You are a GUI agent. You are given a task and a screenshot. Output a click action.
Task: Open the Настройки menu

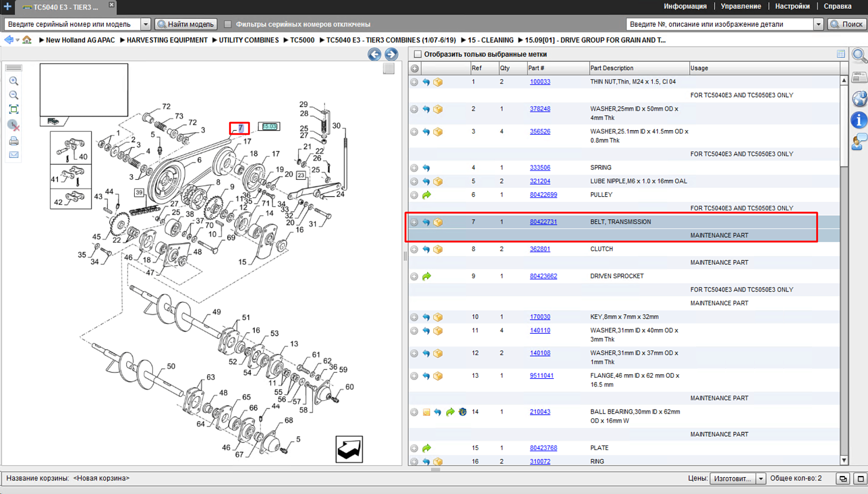click(792, 6)
